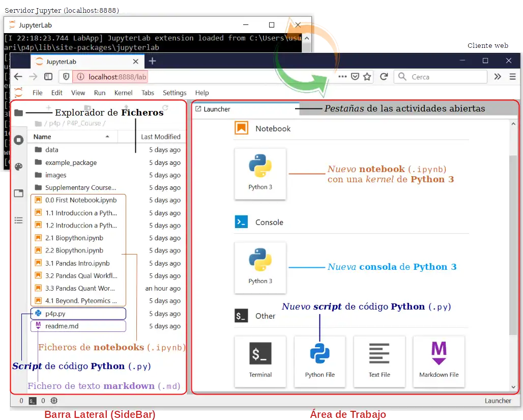Open a new browser tab
Screen dimensions: 523x420
(x=153, y=61)
